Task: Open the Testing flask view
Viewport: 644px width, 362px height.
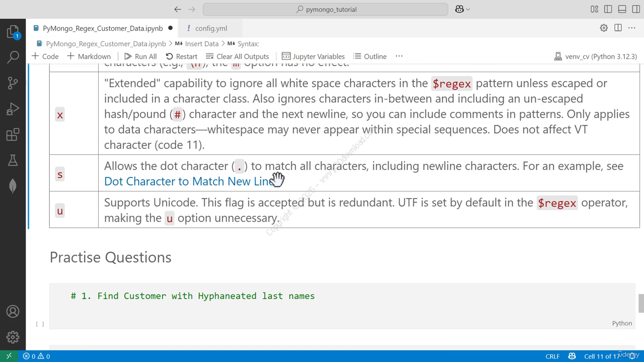Action: pyautogui.click(x=13, y=160)
